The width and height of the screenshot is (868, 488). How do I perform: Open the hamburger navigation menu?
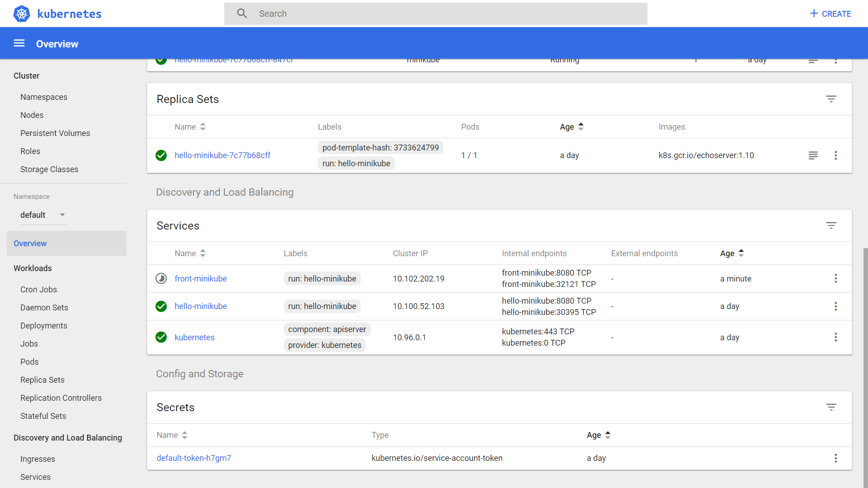19,43
